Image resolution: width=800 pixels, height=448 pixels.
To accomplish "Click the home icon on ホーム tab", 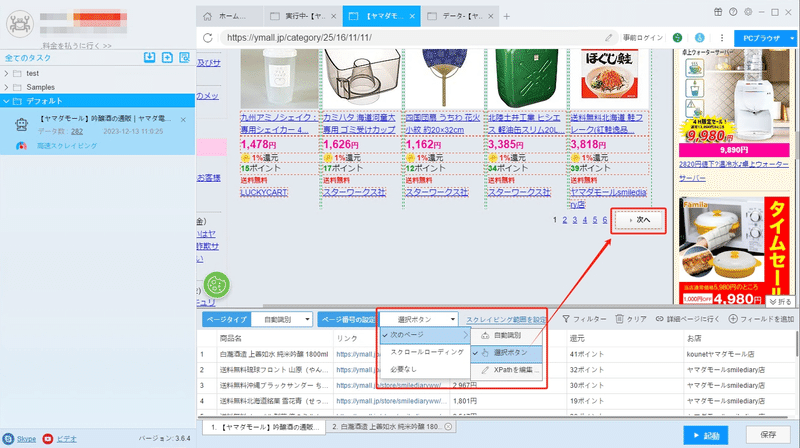I will [207, 16].
